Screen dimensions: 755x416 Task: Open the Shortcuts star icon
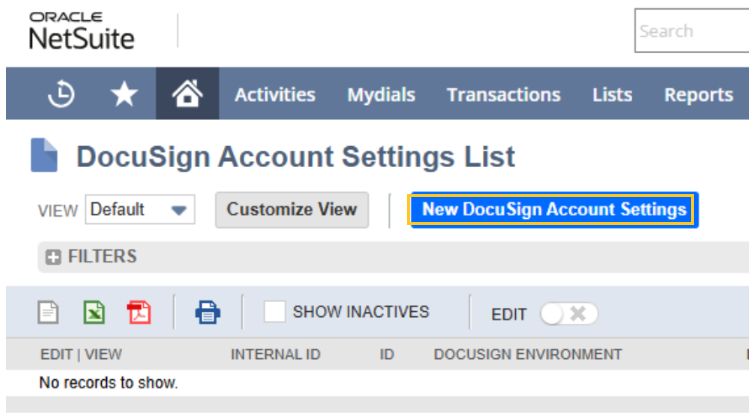click(124, 94)
